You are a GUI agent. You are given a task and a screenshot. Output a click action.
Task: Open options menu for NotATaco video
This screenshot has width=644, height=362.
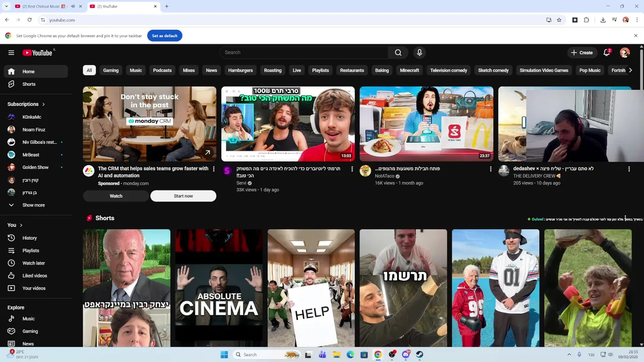tap(491, 169)
